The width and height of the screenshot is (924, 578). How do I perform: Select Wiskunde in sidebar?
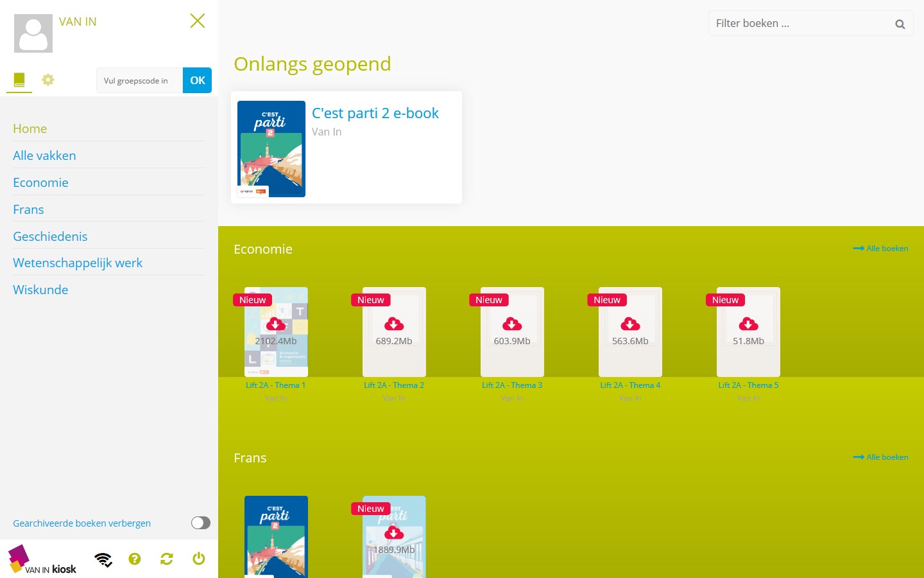click(40, 290)
